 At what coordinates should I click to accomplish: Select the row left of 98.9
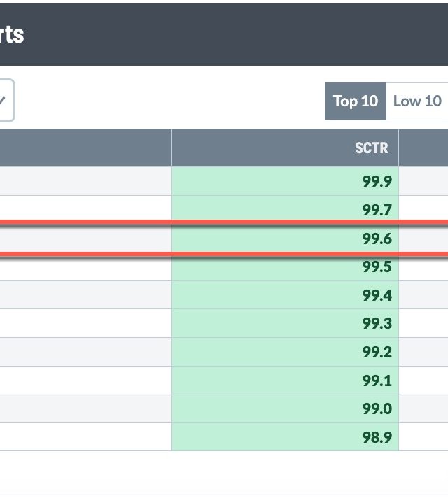[85, 437]
